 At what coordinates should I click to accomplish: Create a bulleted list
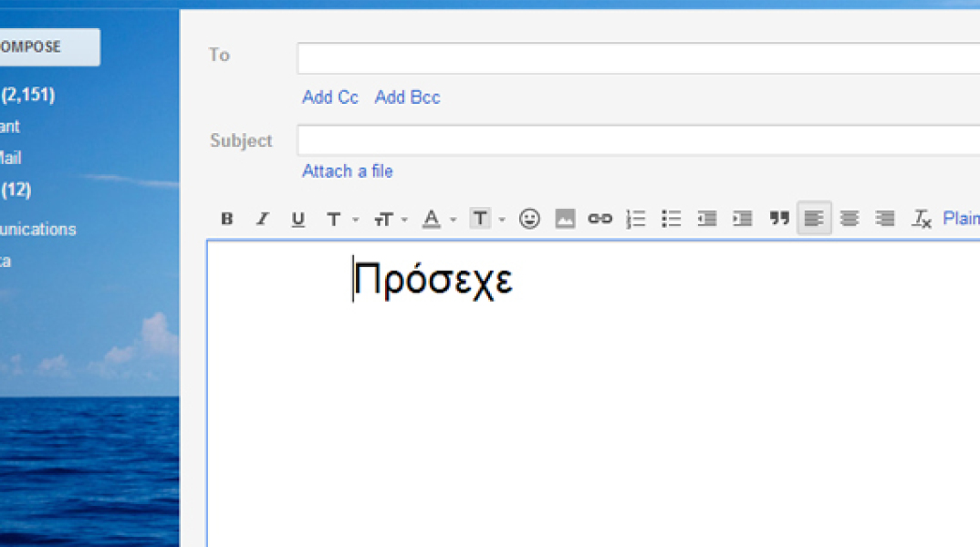click(672, 219)
